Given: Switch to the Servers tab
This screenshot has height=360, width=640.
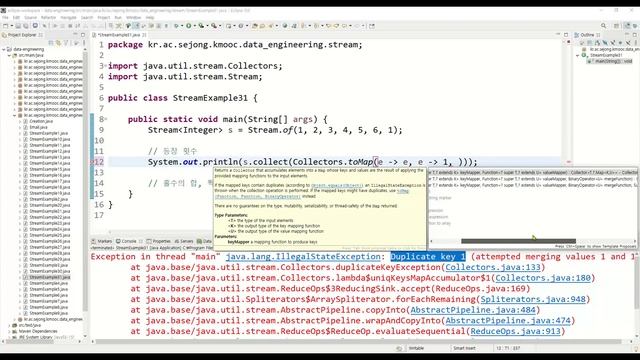Looking at the screenshot, I should tap(184, 241).
